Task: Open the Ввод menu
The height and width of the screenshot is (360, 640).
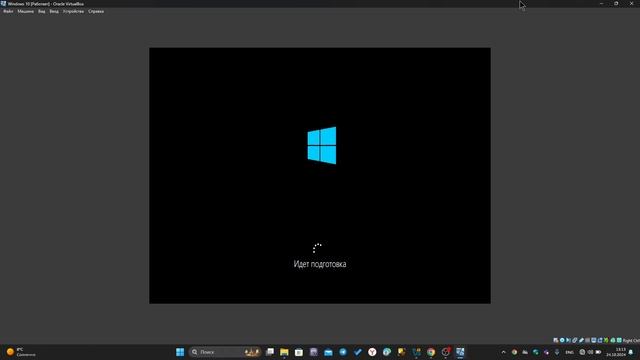Action: click(54, 11)
